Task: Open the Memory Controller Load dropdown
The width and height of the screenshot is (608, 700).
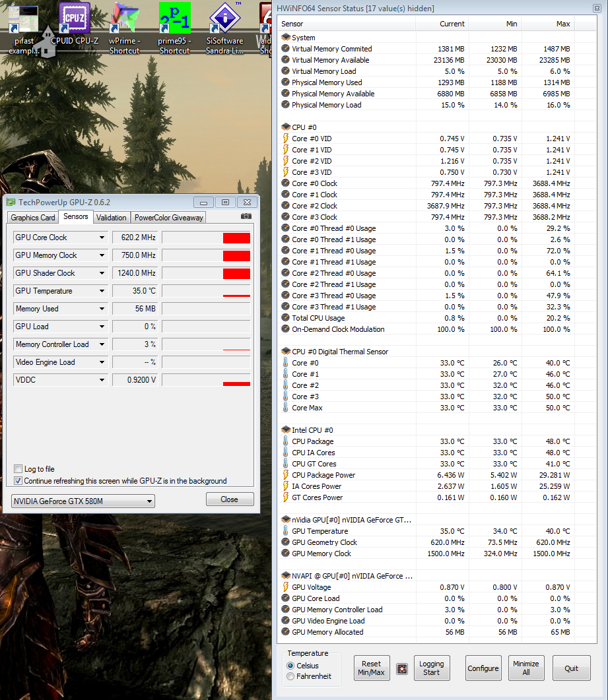Action: tap(102, 344)
